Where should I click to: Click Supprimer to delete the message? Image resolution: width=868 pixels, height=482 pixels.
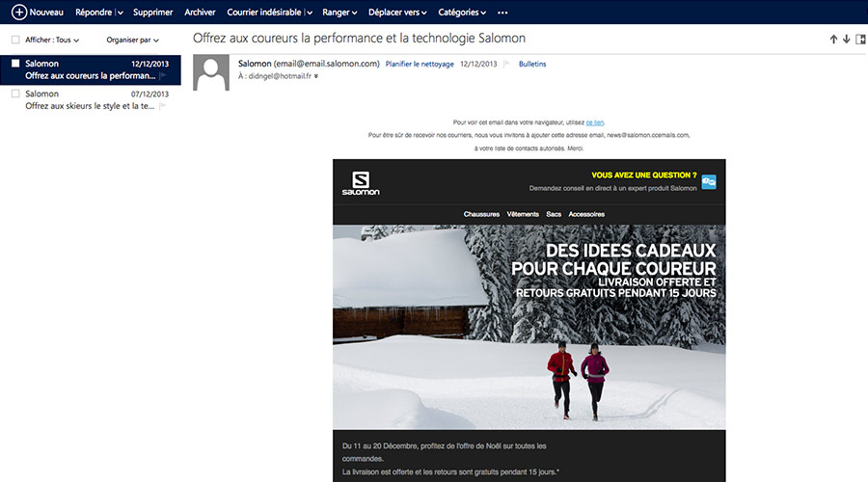(x=152, y=13)
